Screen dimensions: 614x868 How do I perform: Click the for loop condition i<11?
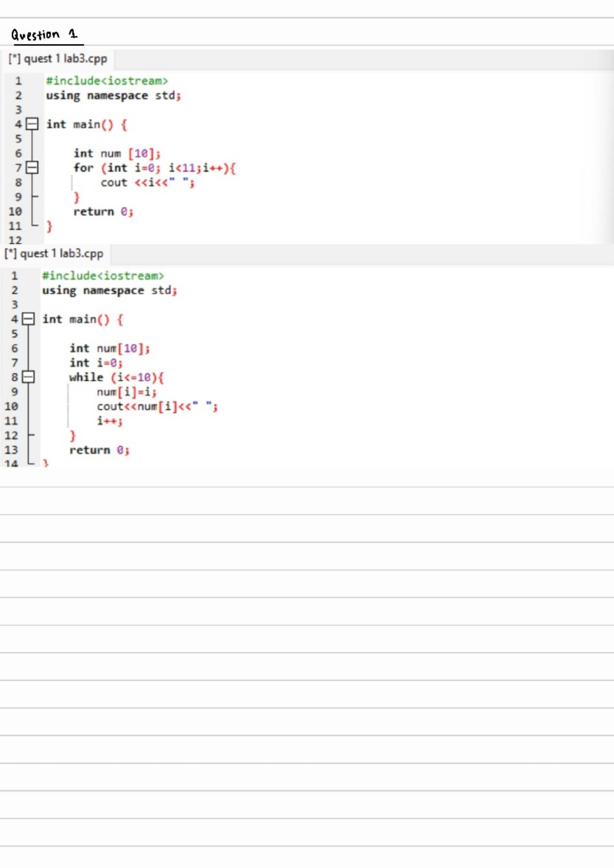click(182, 168)
